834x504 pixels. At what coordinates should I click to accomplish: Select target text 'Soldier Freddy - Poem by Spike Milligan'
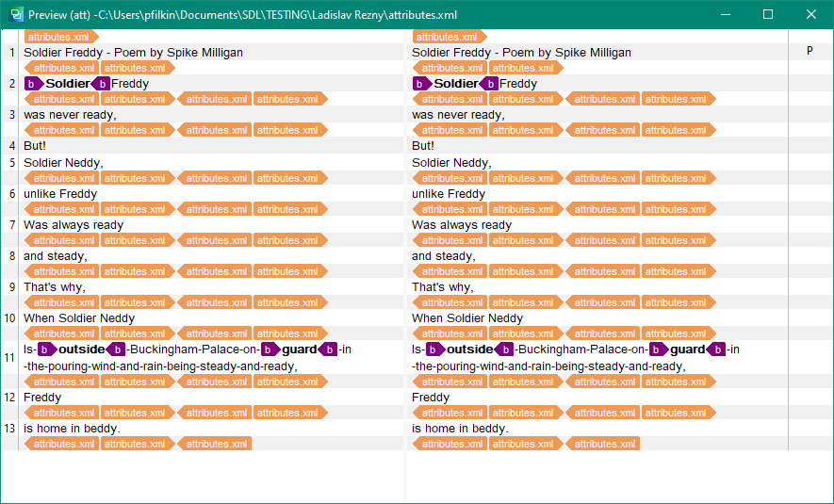coord(521,52)
